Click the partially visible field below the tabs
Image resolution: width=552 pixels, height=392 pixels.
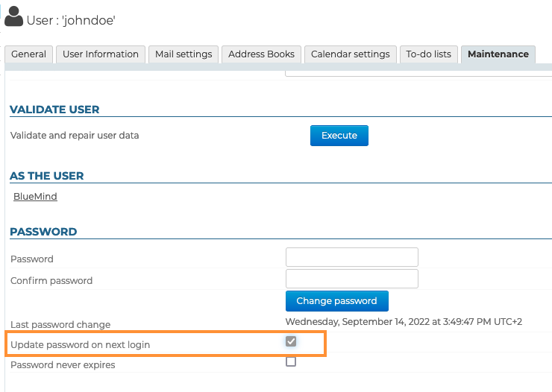(418, 73)
